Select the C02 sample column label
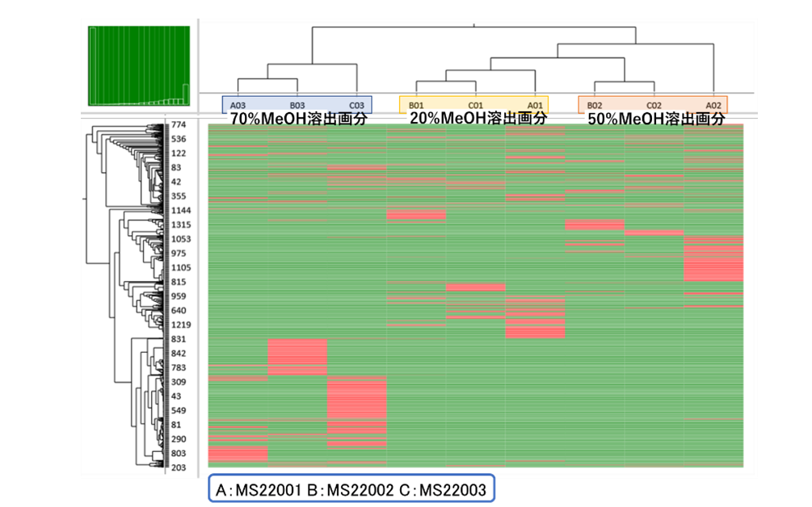The image size is (812, 507). 654,106
